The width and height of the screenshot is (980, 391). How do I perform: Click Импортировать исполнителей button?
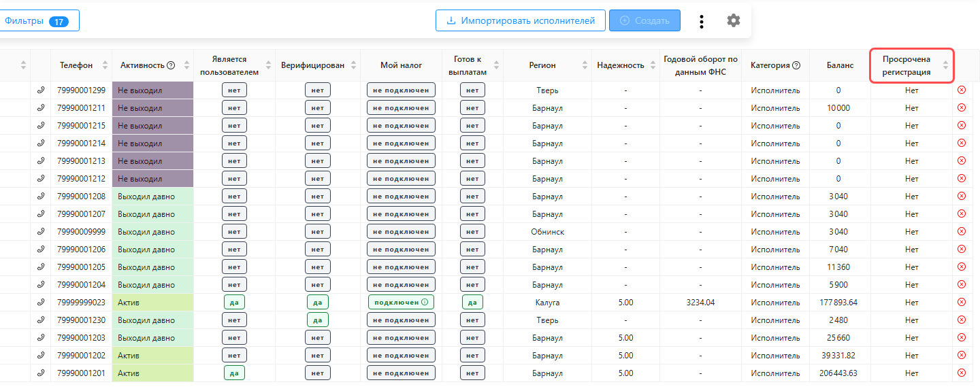tap(521, 20)
